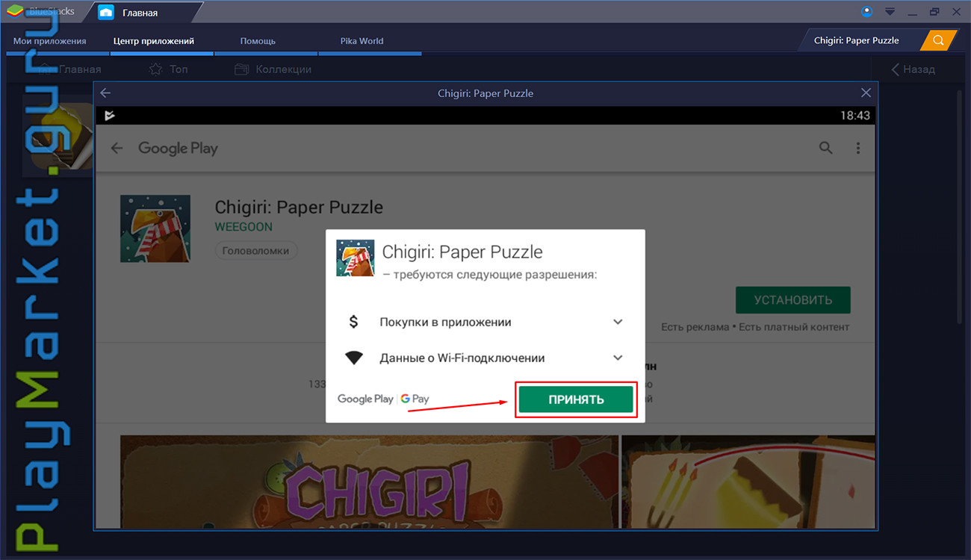Click the 18:43 clock in status bar
Viewport: 971px width, 560px height.
point(855,116)
